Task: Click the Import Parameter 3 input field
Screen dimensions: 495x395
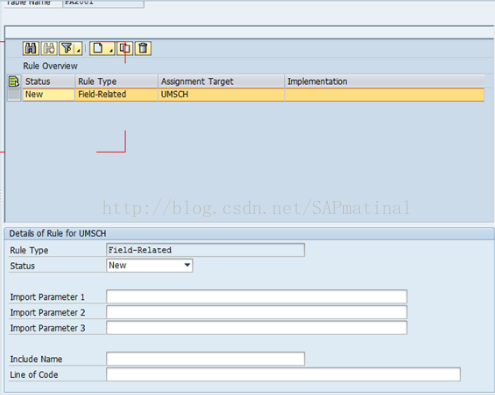Action: point(257,328)
